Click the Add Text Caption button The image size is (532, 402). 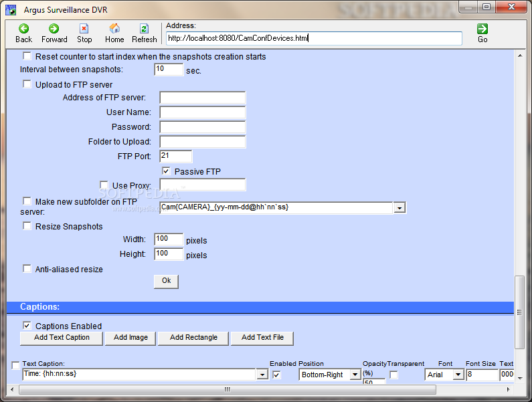pos(62,338)
